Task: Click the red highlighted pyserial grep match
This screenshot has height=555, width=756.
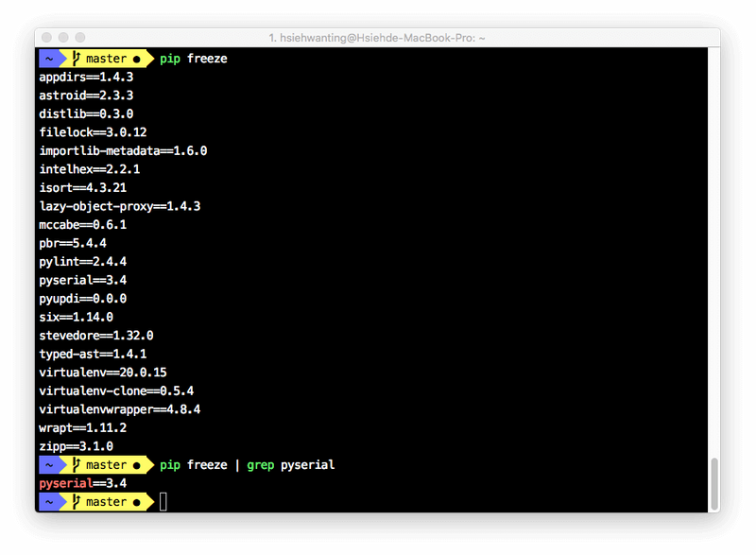Action: pos(64,483)
